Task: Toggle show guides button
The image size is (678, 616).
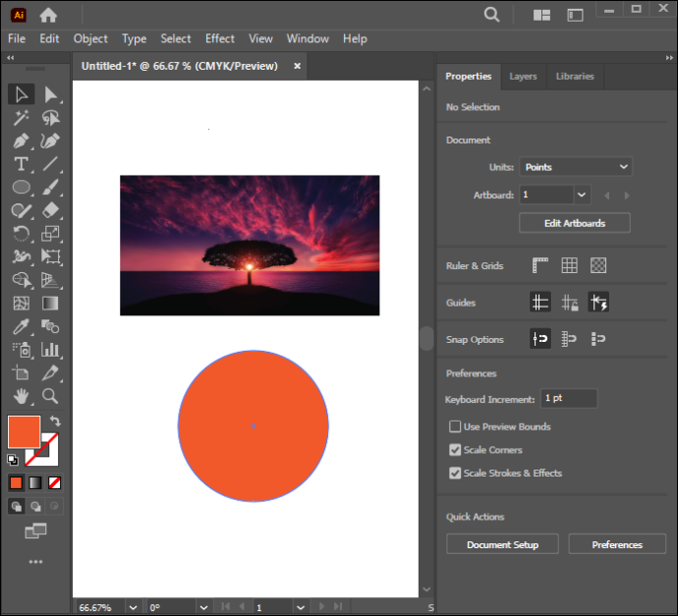Action: (x=540, y=303)
